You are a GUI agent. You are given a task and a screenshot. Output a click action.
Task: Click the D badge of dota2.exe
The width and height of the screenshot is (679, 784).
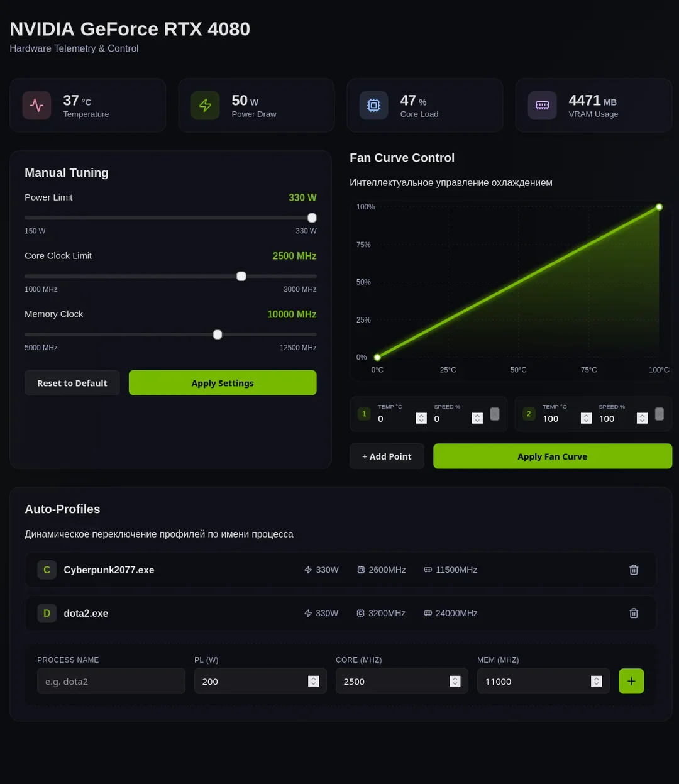(x=47, y=613)
